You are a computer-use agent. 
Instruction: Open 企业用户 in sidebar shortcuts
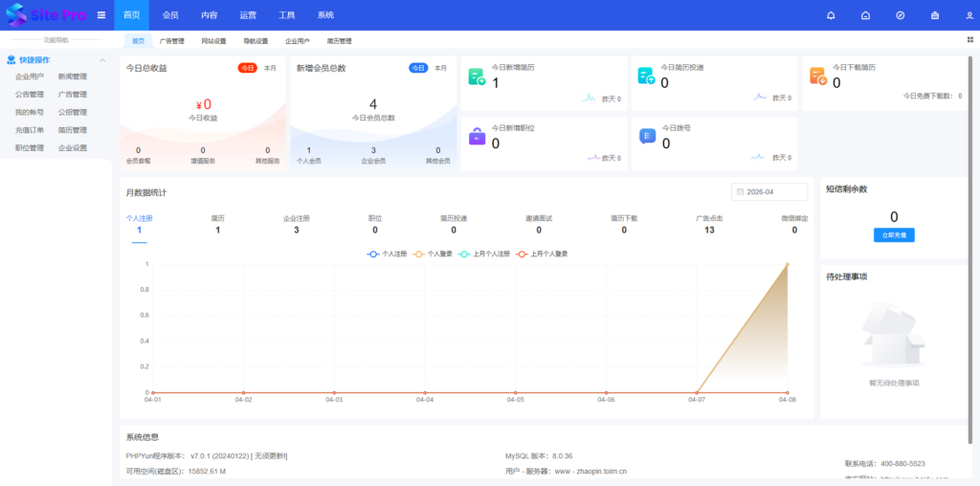tap(30, 77)
